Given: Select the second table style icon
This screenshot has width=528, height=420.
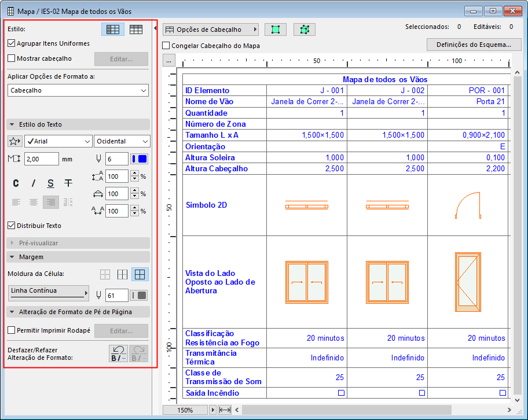Looking at the screenshot, I should 136,30.
